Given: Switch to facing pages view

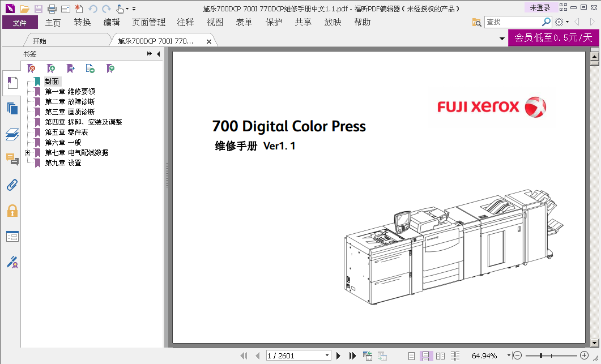Looking at the screenshot, I should click(x=440, y=356).
